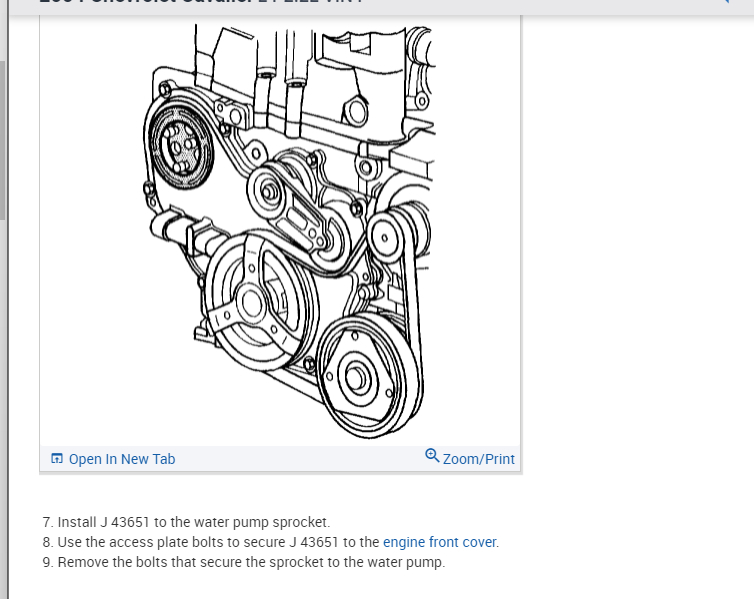Select step 7 'Install J 43651' text
The height and width of the screenshot is (599, 754).
click(x=186, y=522)
